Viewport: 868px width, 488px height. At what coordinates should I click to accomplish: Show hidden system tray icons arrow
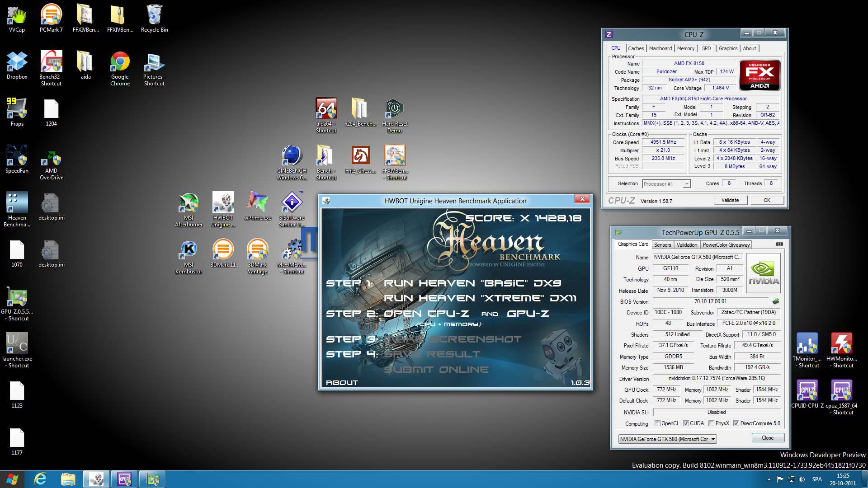point(769,479)
